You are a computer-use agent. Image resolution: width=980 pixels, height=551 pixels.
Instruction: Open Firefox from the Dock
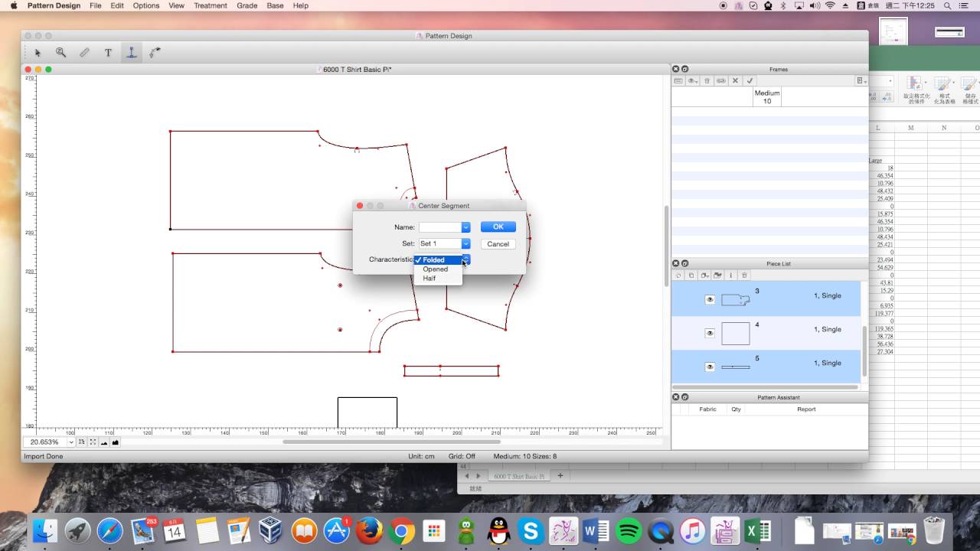point(369,530)
